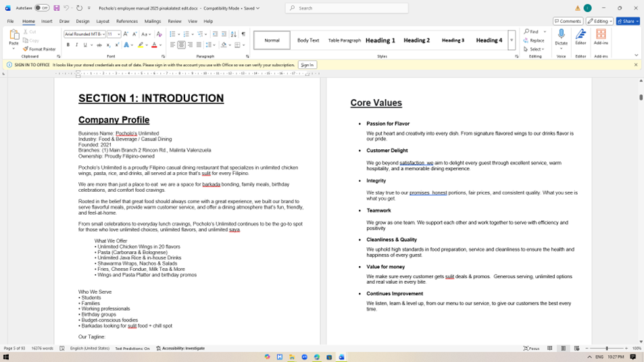The image size is (644, 362).
Task: Adjust the zoom slider handle
Action: [607, 348]
